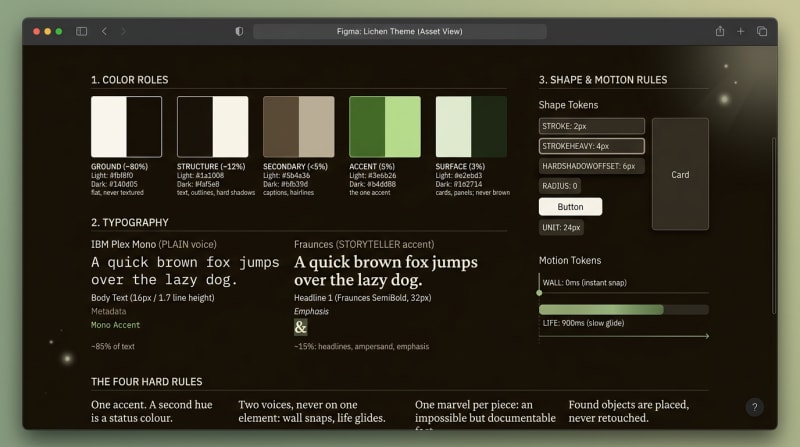The image size is (800, 447).
Task: Click 'THE FOUR HARD RULES' heading
Action: point(146,382)
